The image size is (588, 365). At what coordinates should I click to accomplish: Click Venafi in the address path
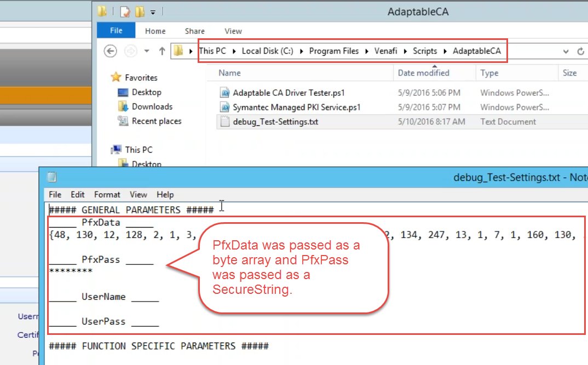click(385, 51)
